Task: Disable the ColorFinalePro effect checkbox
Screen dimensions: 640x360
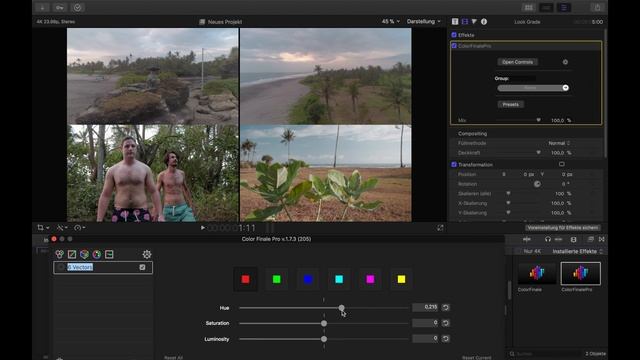Action: pos(454,46)
